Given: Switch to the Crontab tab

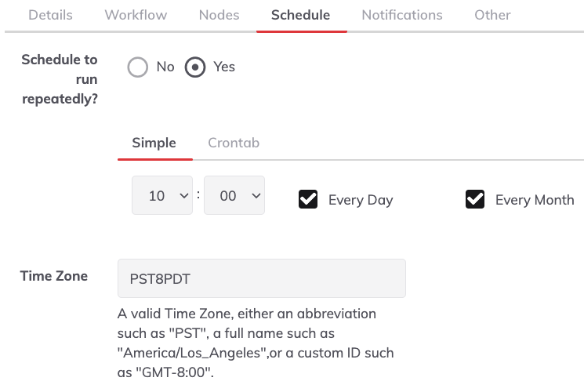Looking at the screenshot, I should coord(234,143).
